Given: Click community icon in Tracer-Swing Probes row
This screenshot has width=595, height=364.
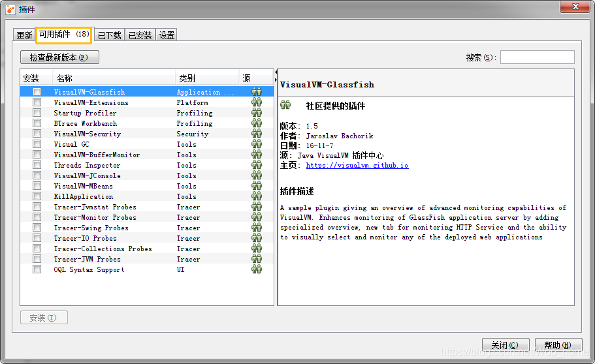Looking at the screenshot, I should click(257, 228).
